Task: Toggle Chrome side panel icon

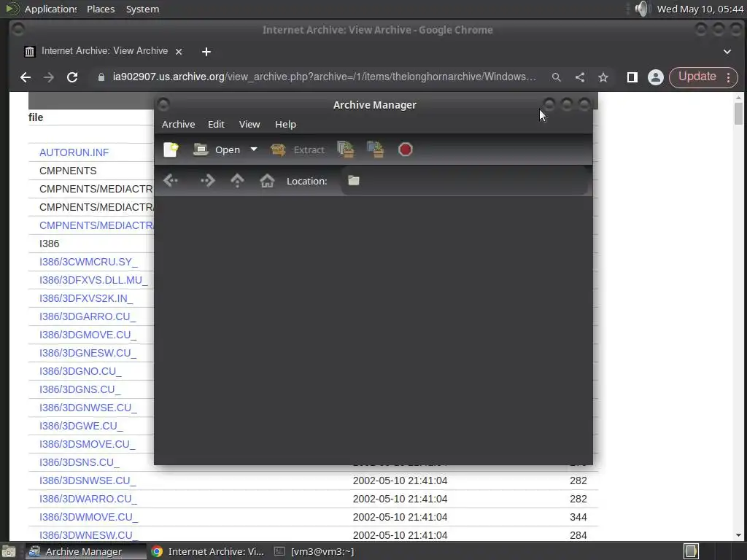Action: click(632, 77)
